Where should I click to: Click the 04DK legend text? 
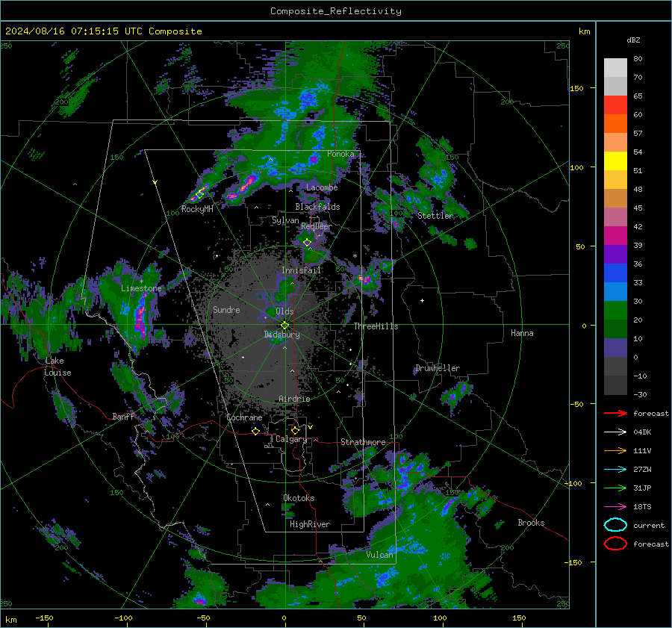(x=642, y=432)
